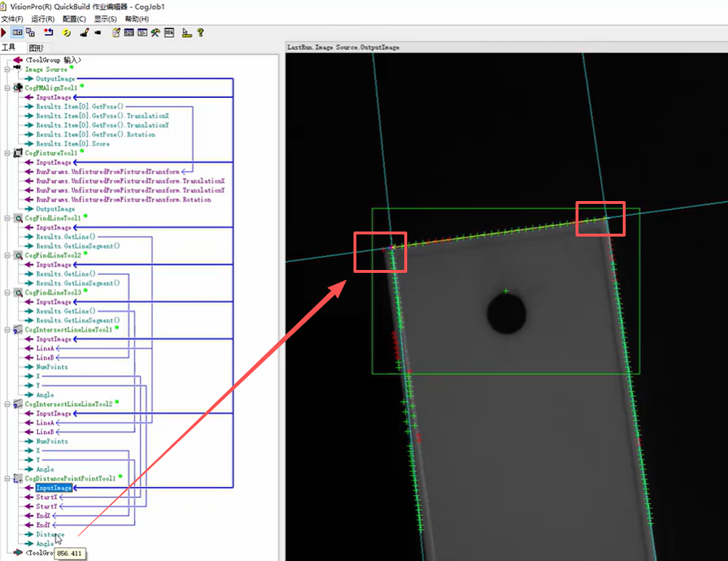Click the dark hole in the image
The height and width of the screenshot is (561, 728).
[x=507, y=314]
